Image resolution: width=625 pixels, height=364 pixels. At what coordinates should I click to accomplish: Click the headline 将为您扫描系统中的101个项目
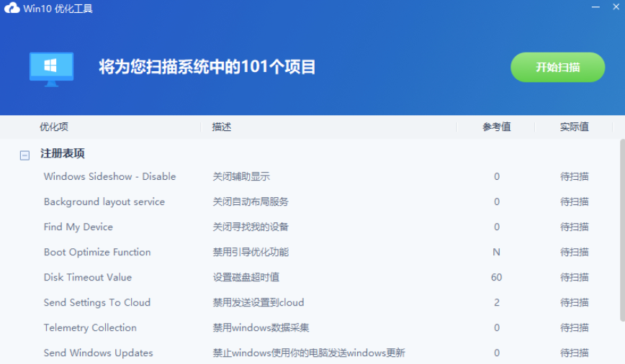[x=207, y=67]
